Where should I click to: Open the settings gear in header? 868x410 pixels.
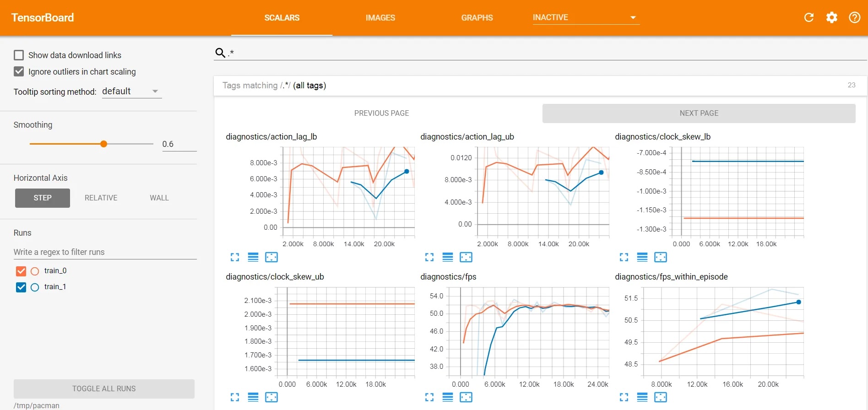click(832, 17)
